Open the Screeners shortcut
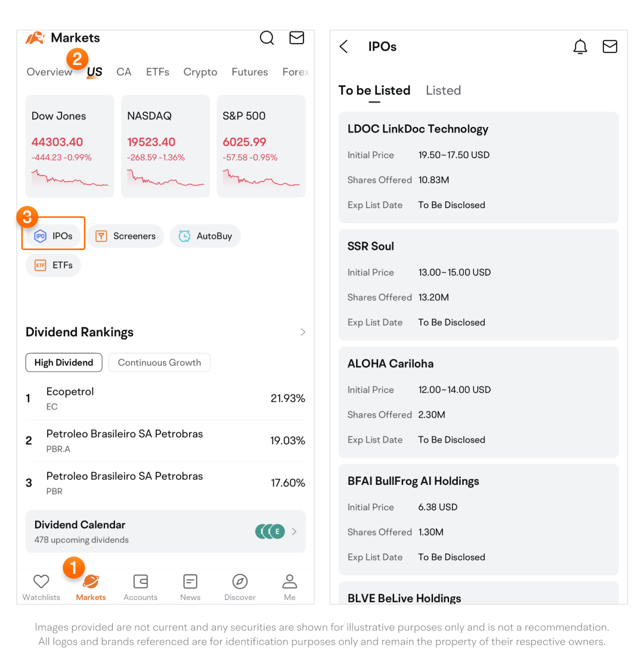 126,236
